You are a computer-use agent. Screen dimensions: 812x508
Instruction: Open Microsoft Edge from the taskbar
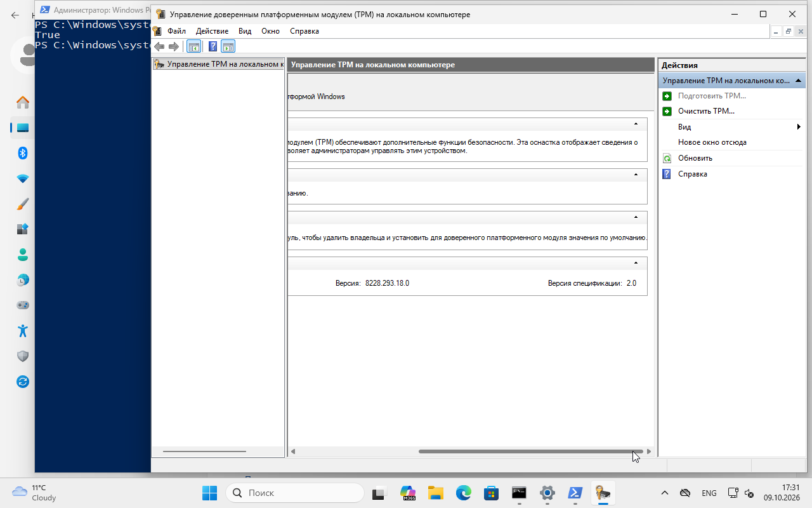click(x=464, y=493)
